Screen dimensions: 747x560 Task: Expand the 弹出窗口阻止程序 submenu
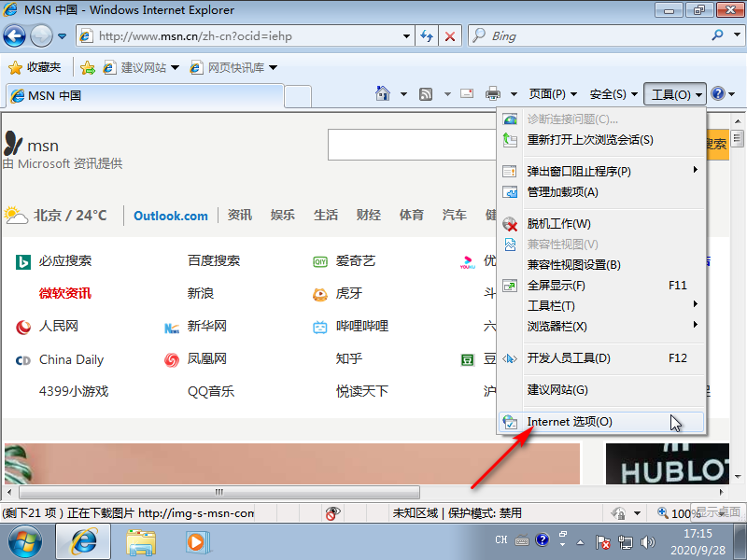(697, 171)
